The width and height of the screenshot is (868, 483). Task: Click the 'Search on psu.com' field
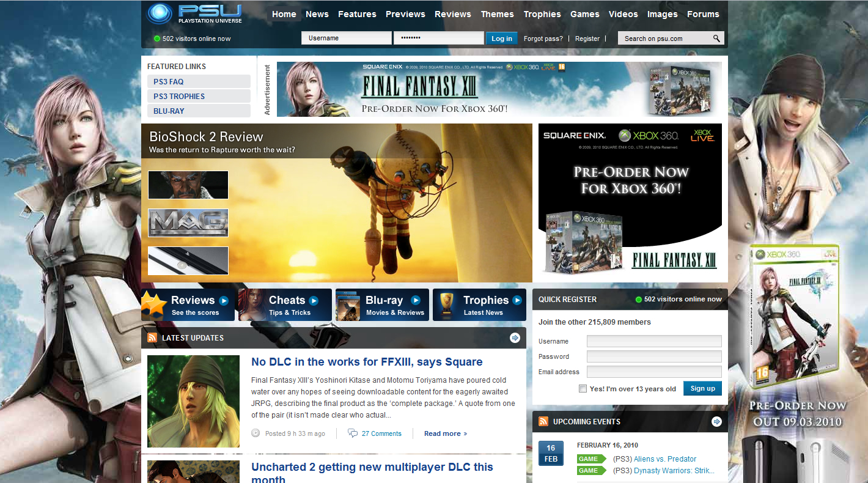point(664,39)
